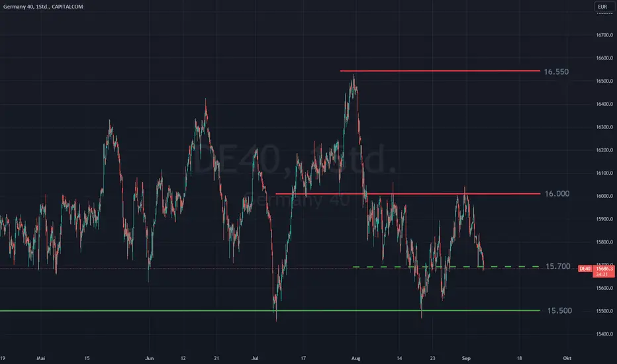Image resolution: width=617 pixels, height=364 pixels.
Task: Click the Okt date on time axis
Action: point(567,358)
